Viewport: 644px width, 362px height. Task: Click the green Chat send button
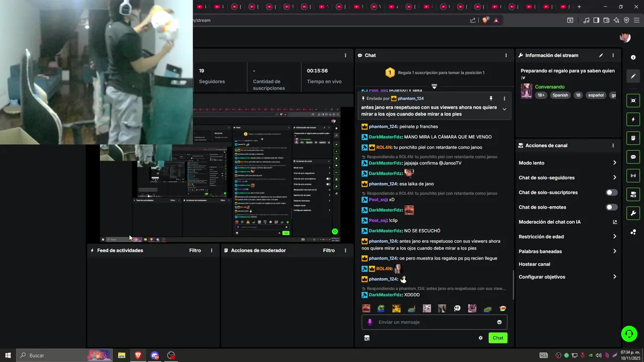[498, 338]
